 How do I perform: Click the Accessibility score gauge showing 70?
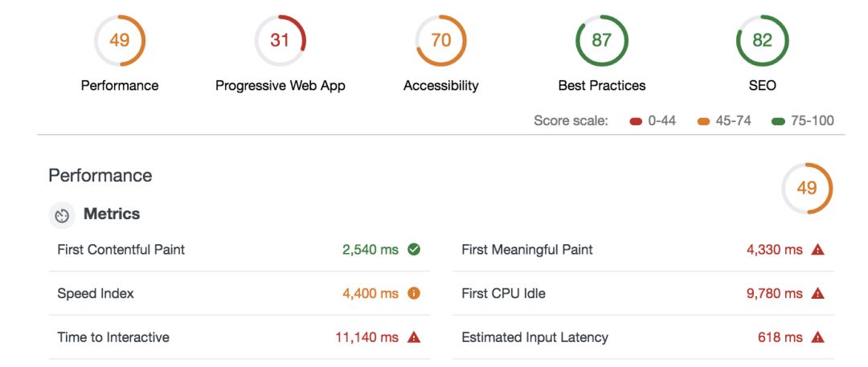[x=440, y=40]
